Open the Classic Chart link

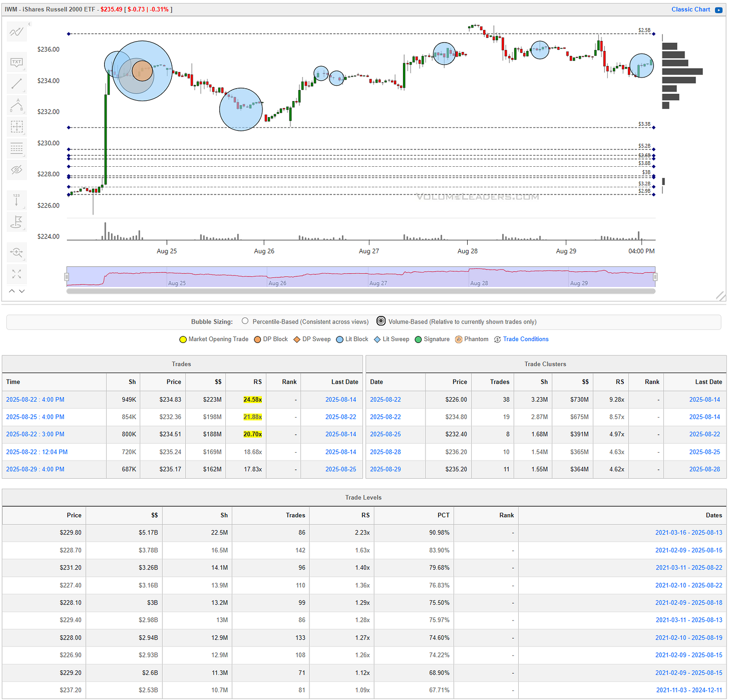tap(690, 10)
